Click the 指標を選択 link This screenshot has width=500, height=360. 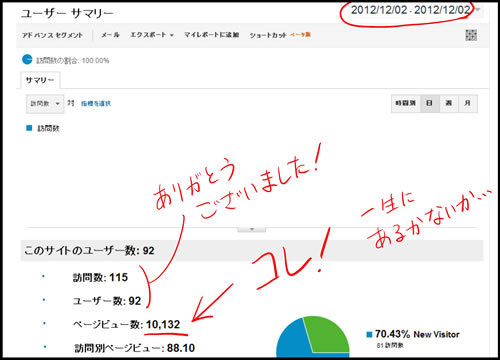tap(96, 104)
